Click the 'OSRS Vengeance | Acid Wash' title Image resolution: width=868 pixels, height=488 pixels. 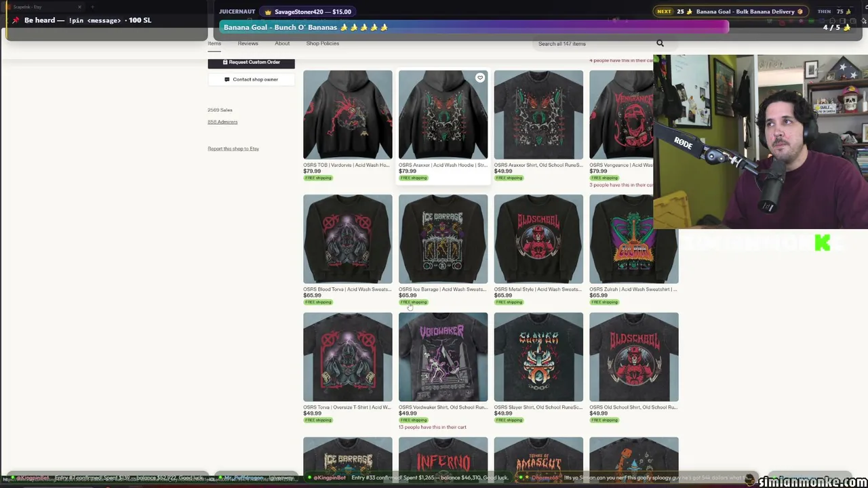pos(621,165)
